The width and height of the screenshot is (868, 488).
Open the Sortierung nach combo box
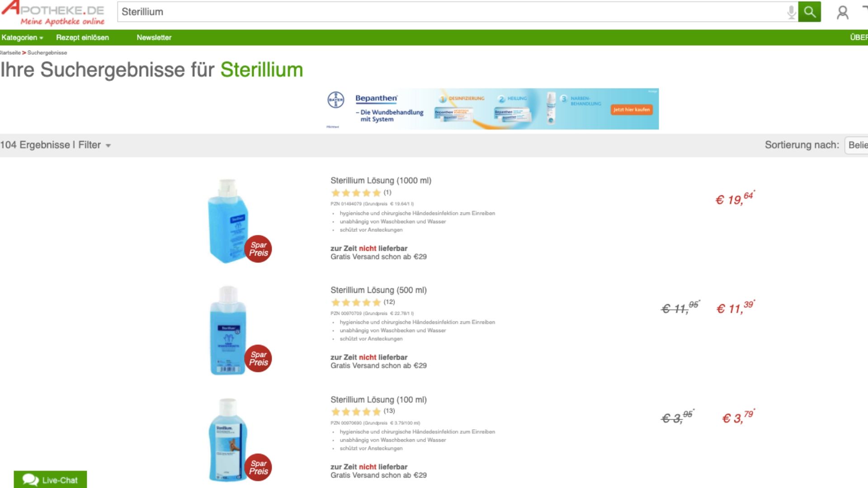point(857,145)
